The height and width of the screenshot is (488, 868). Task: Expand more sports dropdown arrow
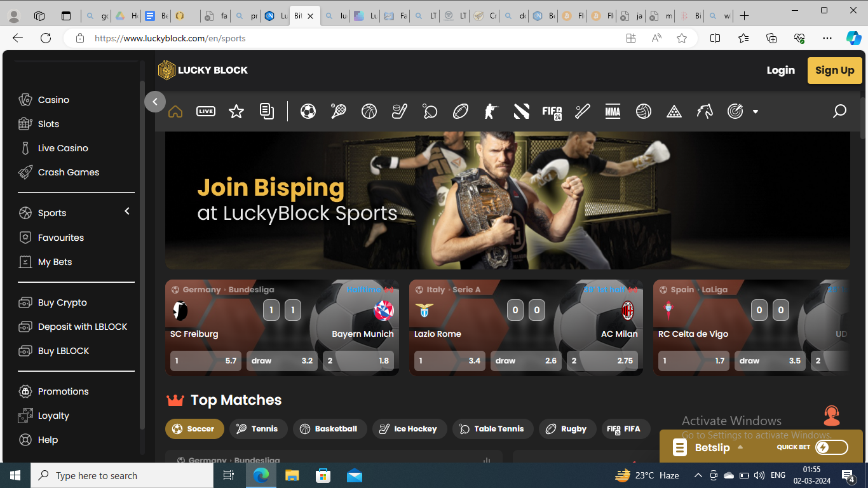(756, 112)
